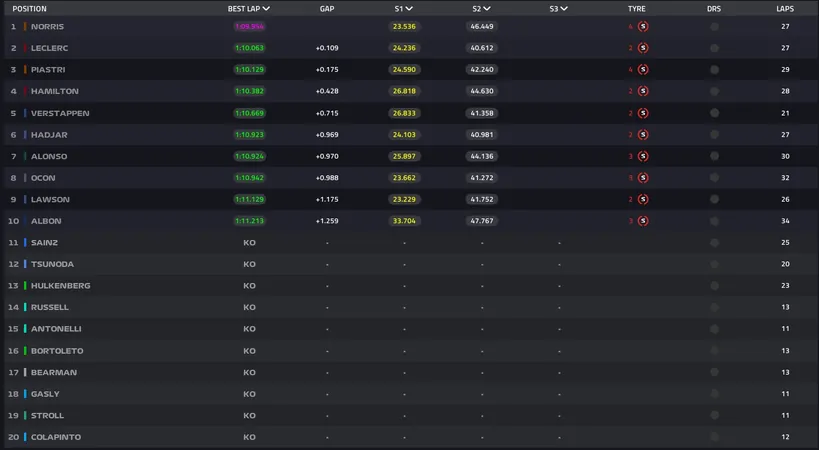This screenshot has width=819, height=450.
Task: Click the DRS indicator for Alonso
Action: [x=714, y=156]
